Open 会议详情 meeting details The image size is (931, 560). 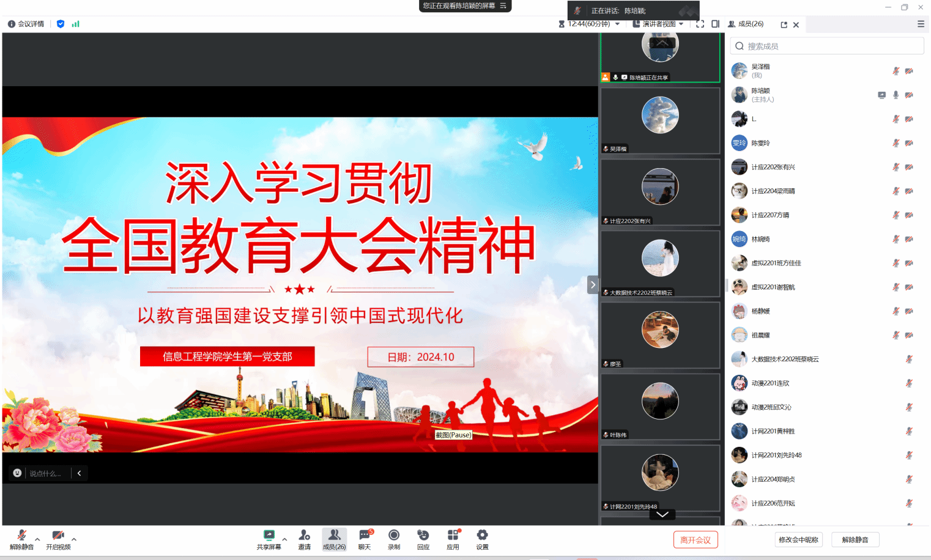pyautogui.click(x=26, y=24)
